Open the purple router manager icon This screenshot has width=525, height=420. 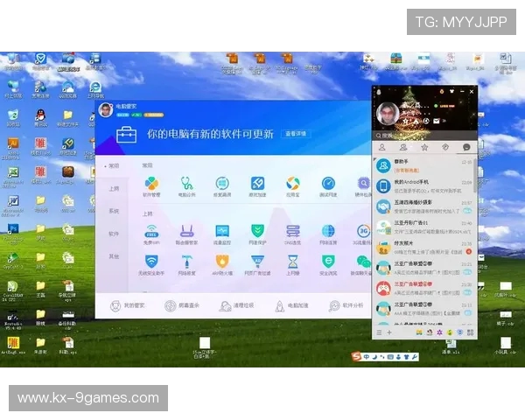click(187, 231)
